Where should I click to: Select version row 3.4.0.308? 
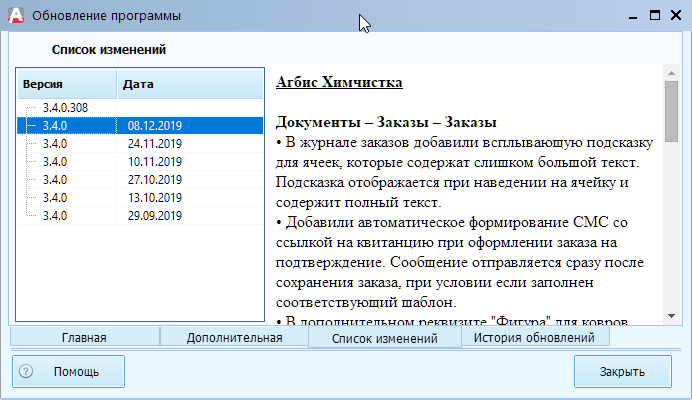(x=140, y=108)
